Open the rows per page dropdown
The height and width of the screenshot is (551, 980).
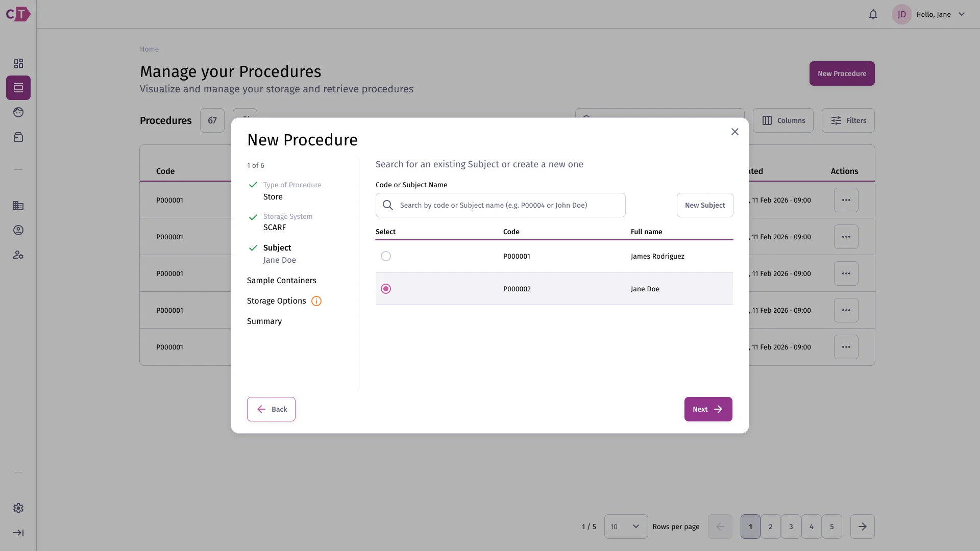click(x=626, y=527)
